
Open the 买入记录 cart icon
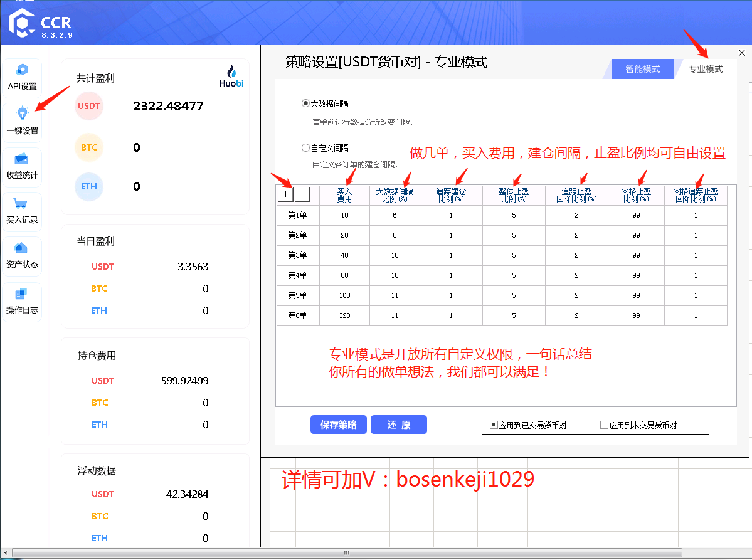click(x=21, y=203)
